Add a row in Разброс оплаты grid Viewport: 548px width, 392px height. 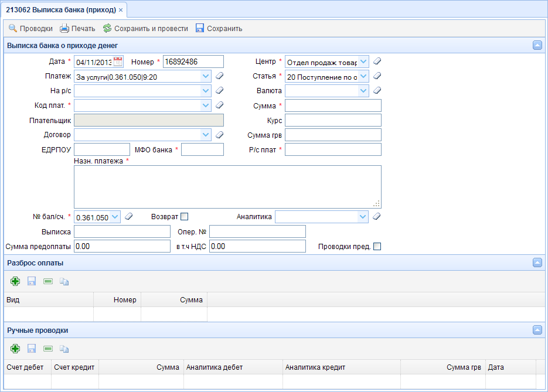click(x=15, y=281)
